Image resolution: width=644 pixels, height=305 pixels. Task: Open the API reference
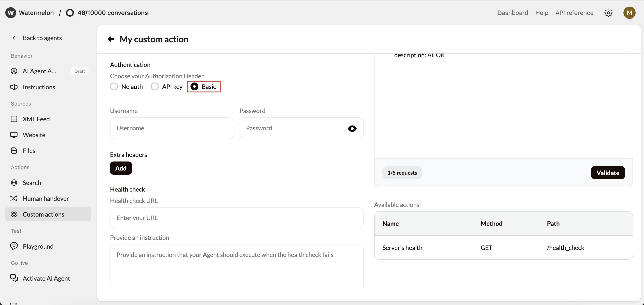pos(574,13)
